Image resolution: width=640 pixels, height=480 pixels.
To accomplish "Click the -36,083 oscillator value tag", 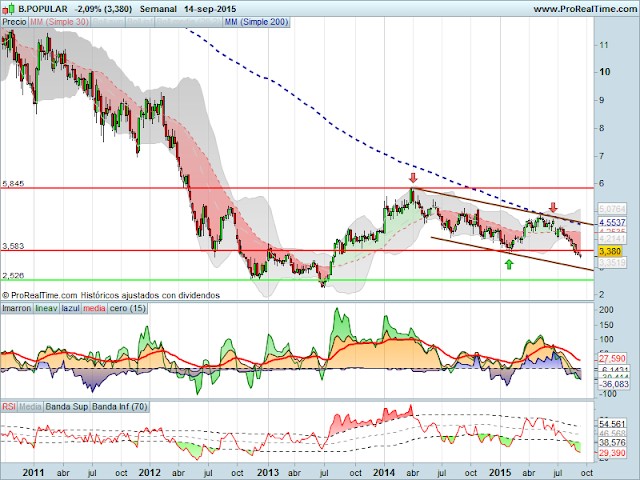I will point(613,384).
